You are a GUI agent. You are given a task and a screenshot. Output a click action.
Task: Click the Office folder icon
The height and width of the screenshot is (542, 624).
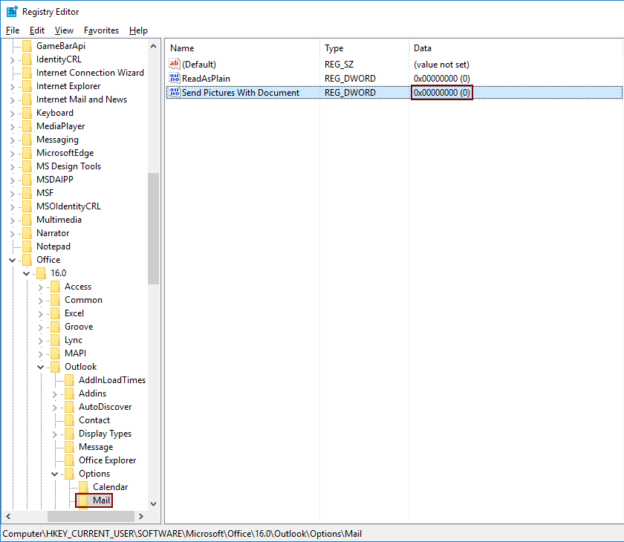[27, 260]
